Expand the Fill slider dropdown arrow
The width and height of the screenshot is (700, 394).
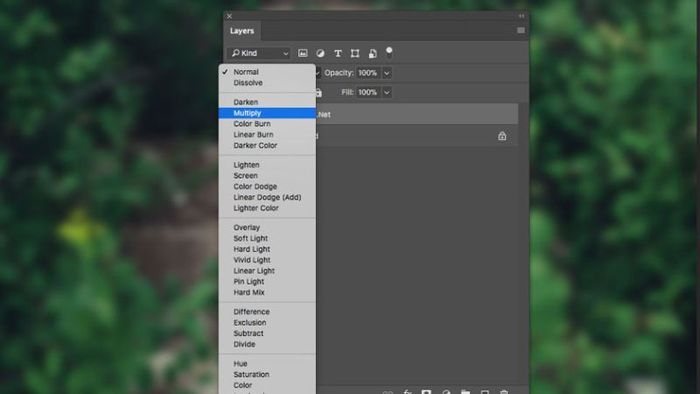point(387,92)
